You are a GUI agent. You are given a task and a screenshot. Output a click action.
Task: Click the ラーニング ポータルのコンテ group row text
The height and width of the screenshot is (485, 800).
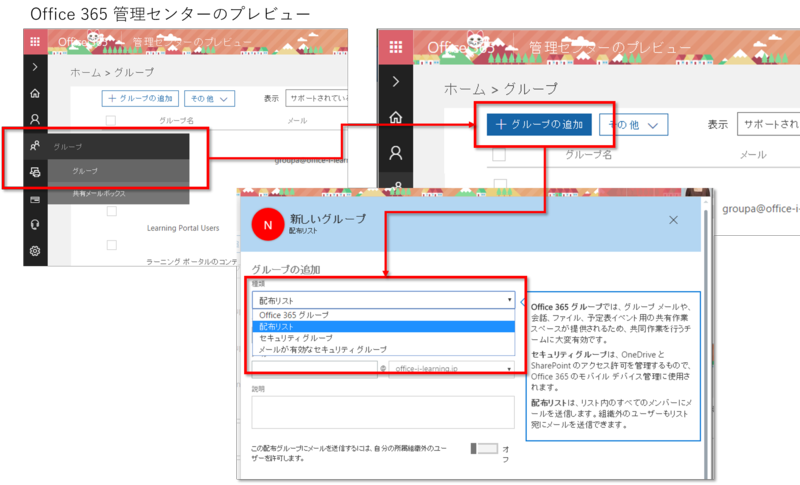coord(192,262)
